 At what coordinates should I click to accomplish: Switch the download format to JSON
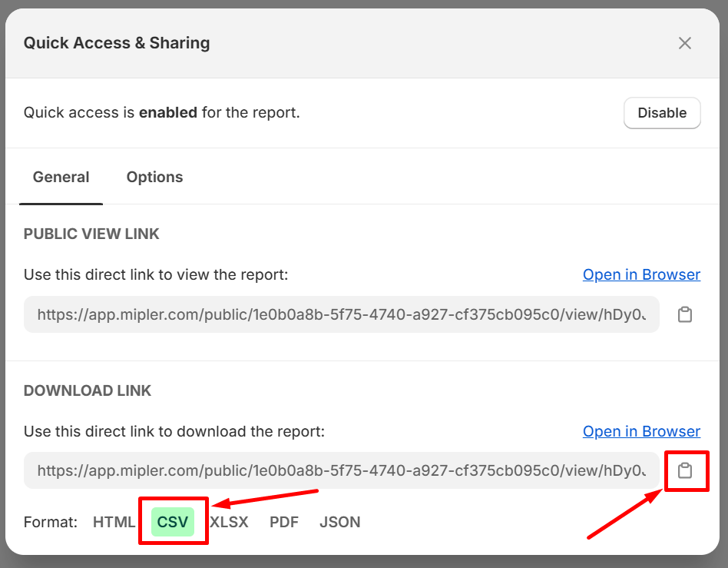coord(339,523)
